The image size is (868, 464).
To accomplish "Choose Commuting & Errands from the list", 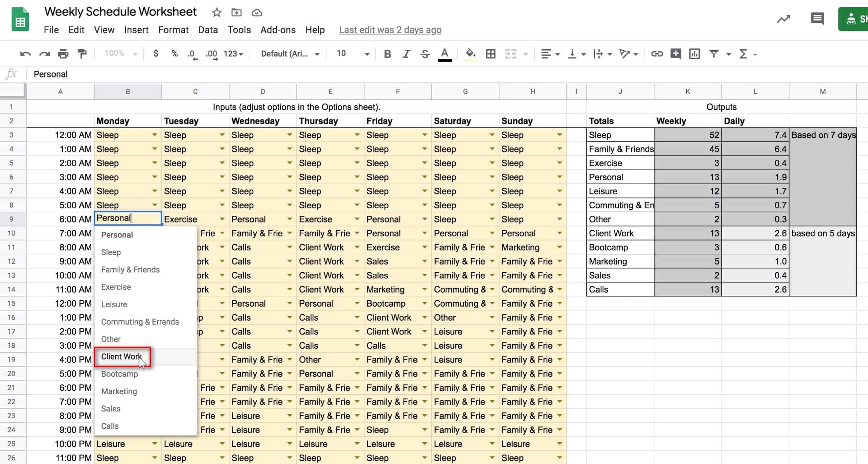I will tap(146, 322).
